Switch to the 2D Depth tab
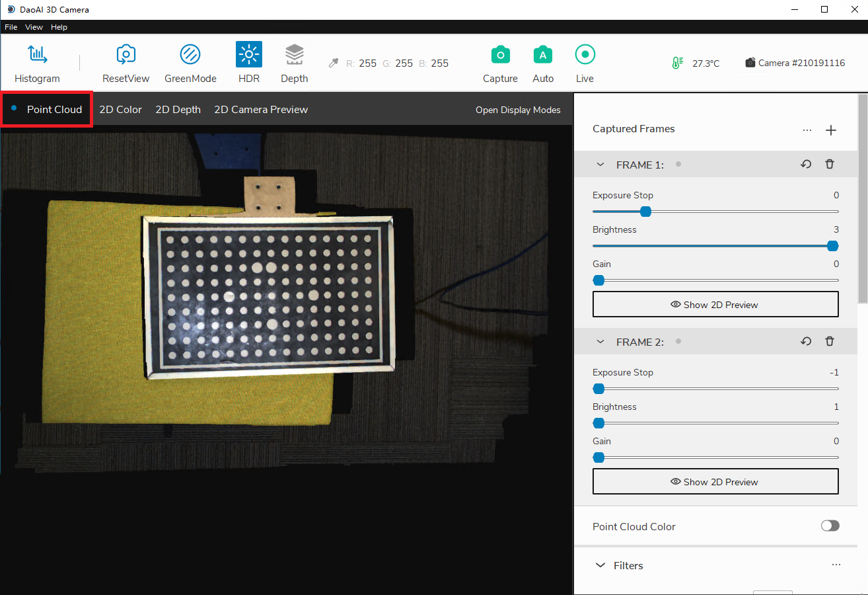The image size is (868, 595). [x=178, y=110]
